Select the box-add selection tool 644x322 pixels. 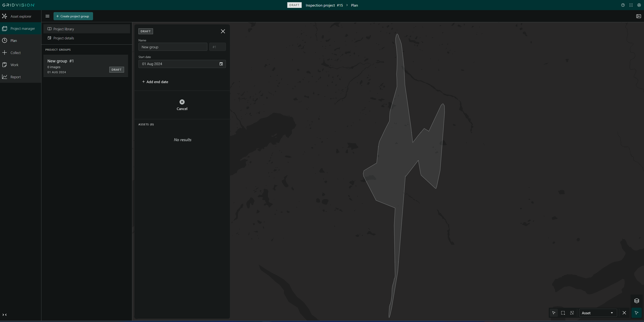point(563,313)
